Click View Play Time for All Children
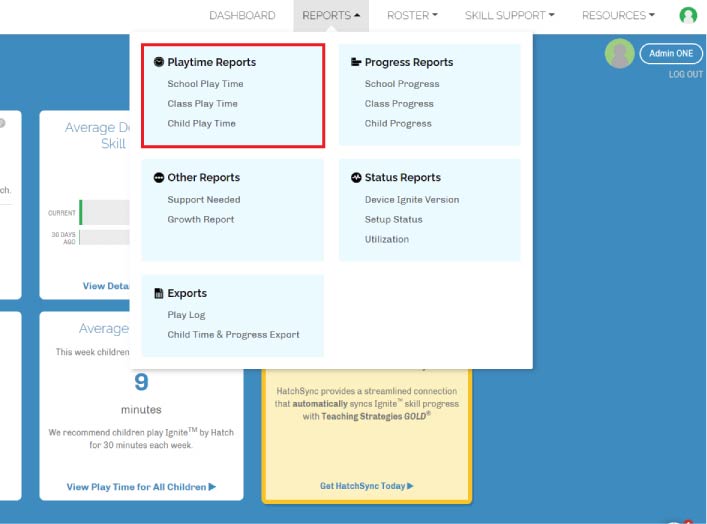Viewport: 707px width, 524px height. click(141, 487)
